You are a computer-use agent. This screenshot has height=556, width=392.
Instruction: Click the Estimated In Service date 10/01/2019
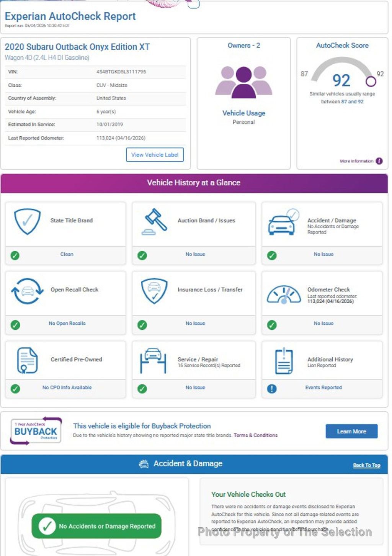[x=109, y=124]
